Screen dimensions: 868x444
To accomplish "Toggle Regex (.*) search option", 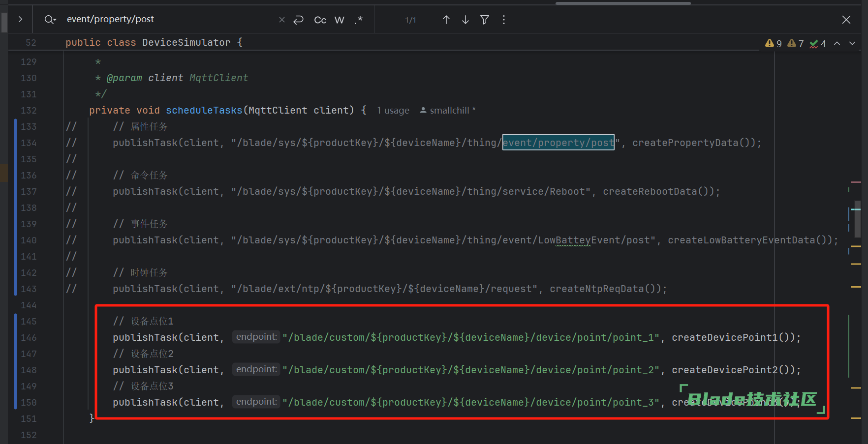I will (359, 20).
